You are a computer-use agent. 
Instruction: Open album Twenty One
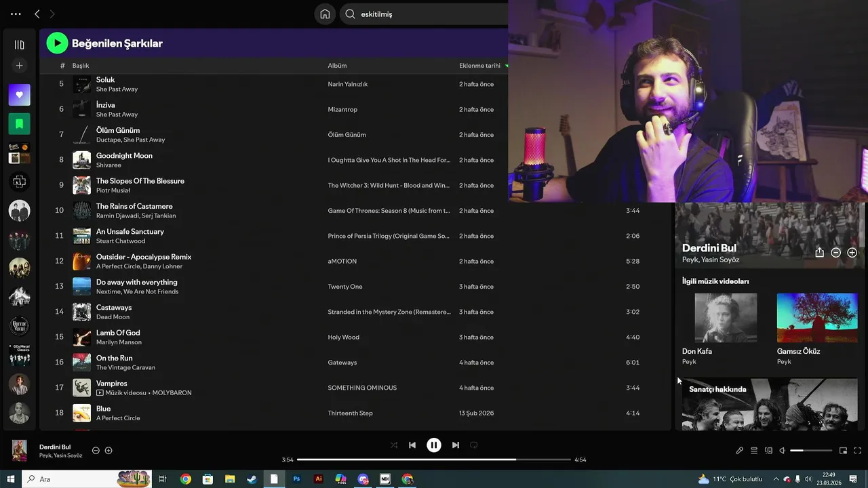pos(345,287)
